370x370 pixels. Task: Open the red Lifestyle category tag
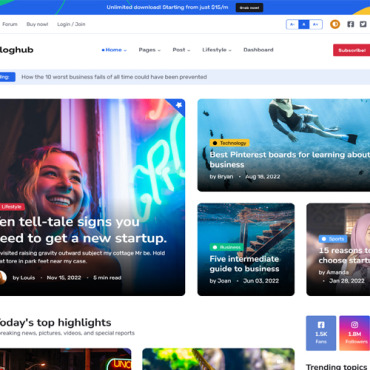click(x=12, y=207)
